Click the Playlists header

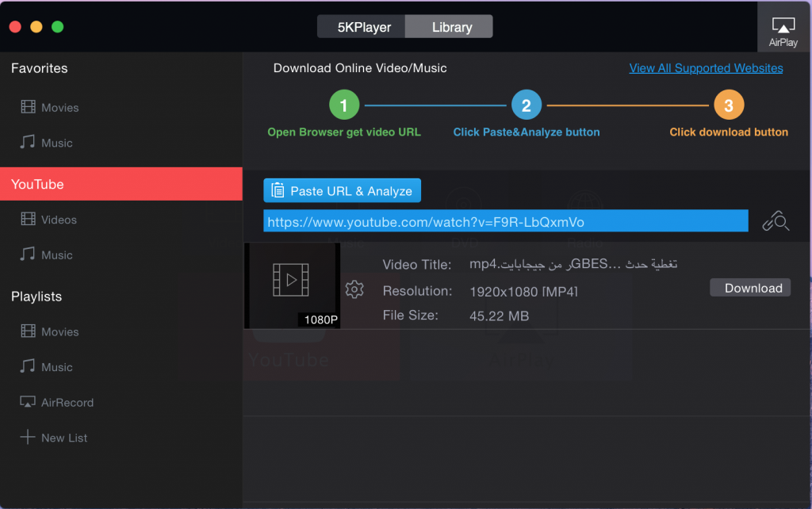36,297
